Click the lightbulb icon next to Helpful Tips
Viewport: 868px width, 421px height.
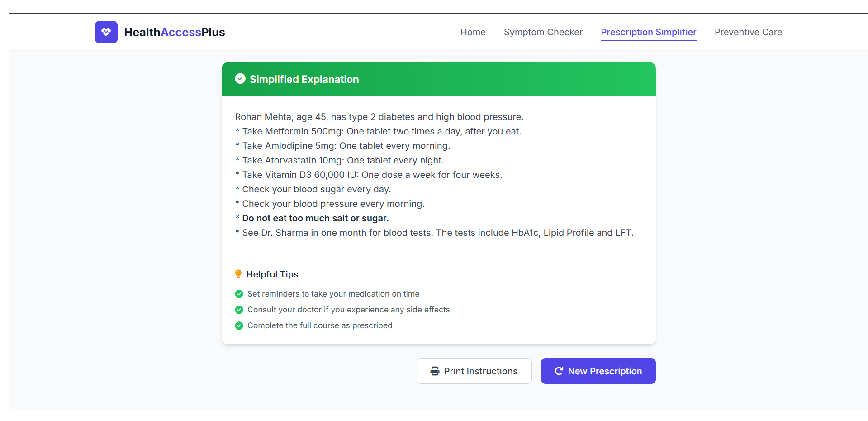pyautogui.click(x=238, y=274)
